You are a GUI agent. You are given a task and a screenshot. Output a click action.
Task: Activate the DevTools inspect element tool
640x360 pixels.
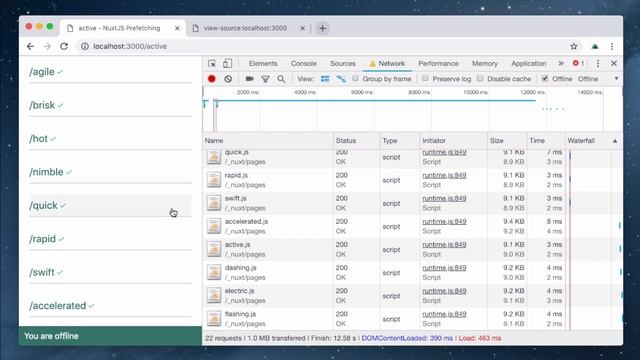point(212,64)
